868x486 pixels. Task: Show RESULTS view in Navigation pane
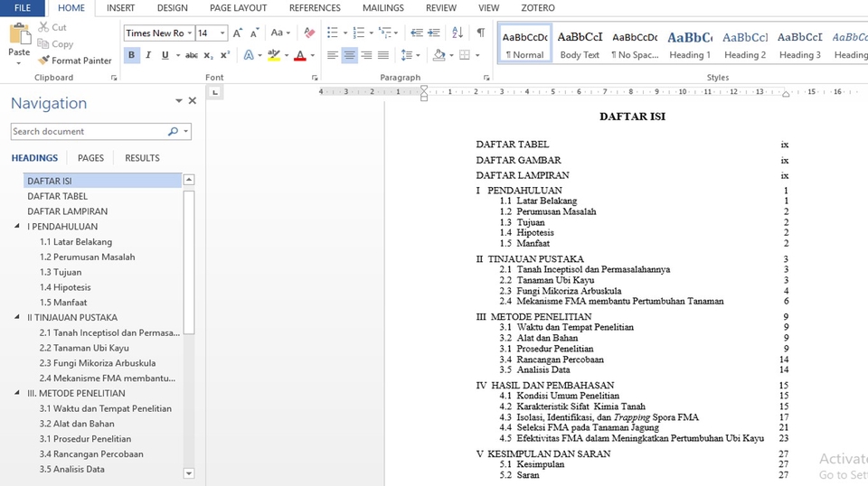pos(142,158)
